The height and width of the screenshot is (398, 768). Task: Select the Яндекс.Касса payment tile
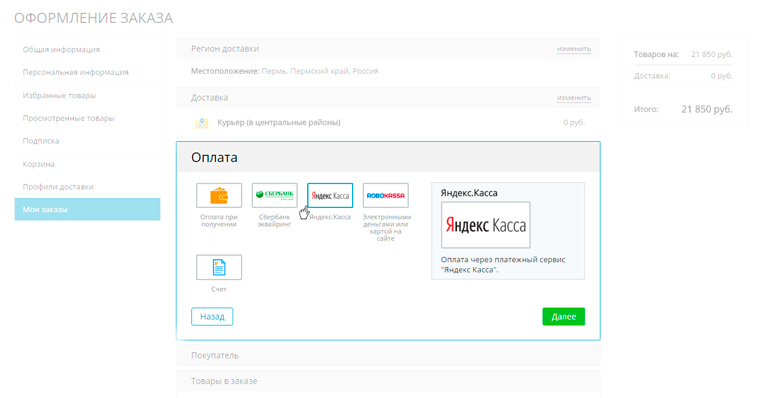click(x=330, y=195)
